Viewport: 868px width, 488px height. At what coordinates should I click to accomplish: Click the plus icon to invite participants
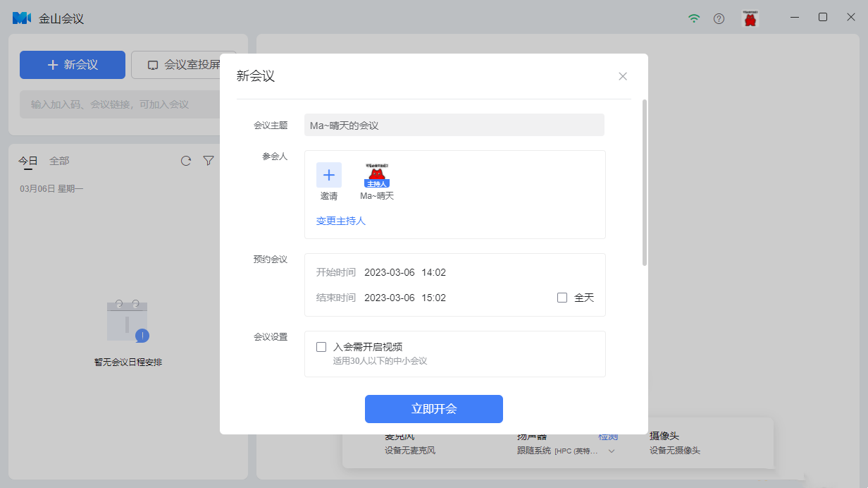coord(328,175)
